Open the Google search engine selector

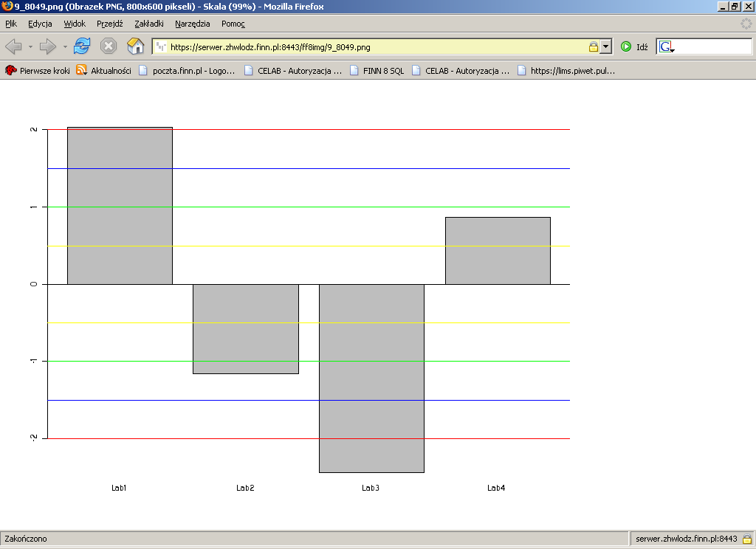pyautogui.click(x=667, y=46)
